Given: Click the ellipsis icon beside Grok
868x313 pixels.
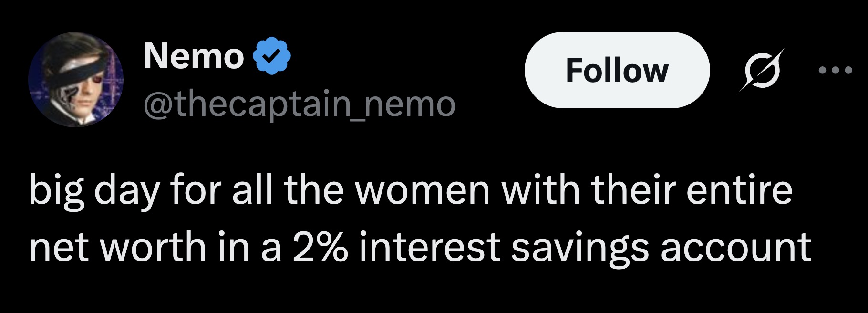Looking at the screenshot, I should (835, 70).
